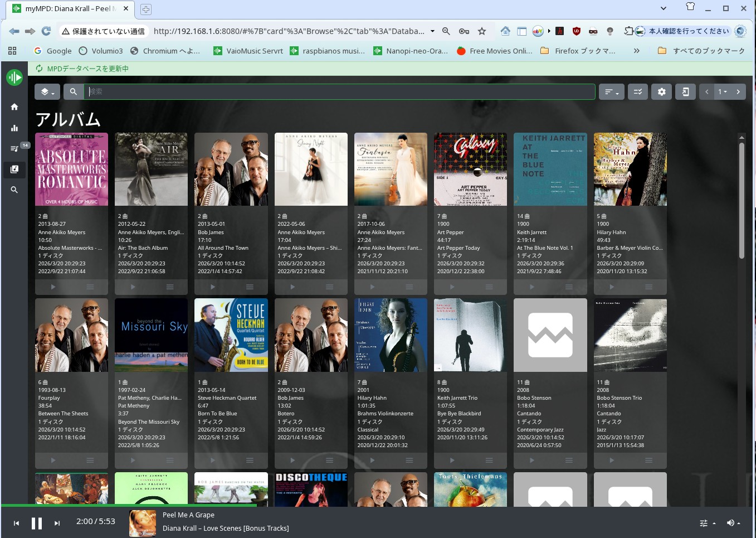
Task: Open the sidebar Search view
Action: click(x=14, y=190)
